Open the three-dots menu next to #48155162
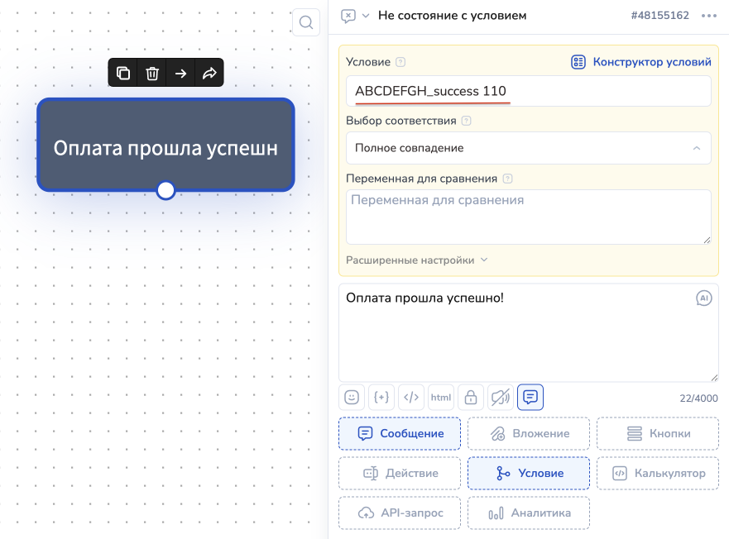 pyautogui.click(x=709, y=16)
